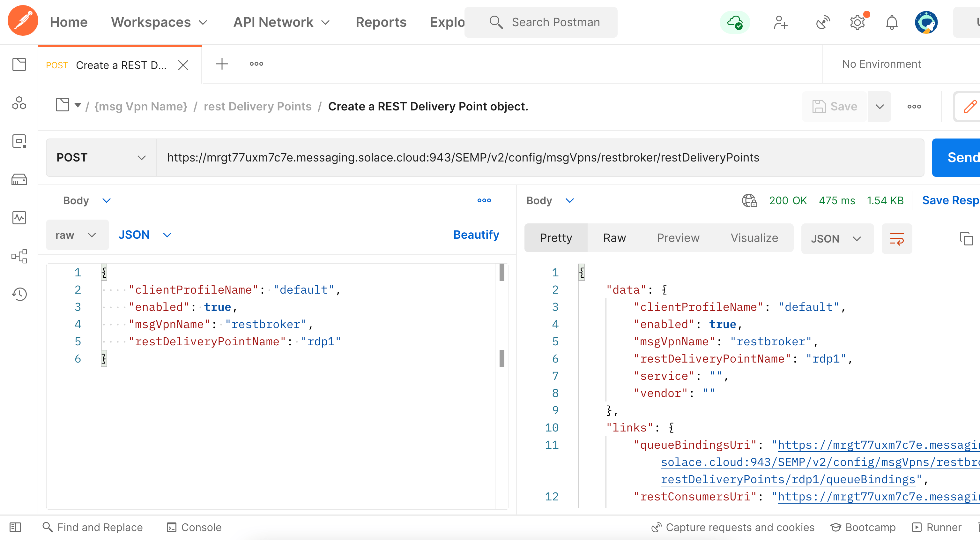Open the Environments sidebar icon
The image size is (980, 540).
click(x=19, y=141)
